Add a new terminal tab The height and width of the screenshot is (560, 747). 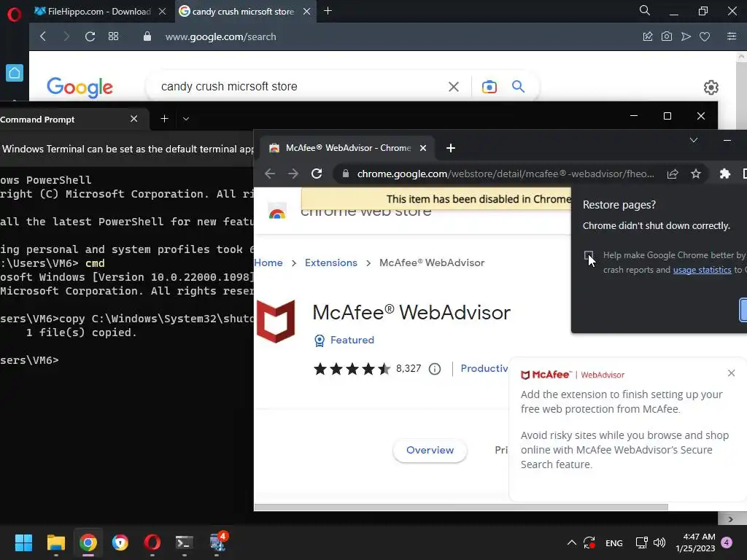pos(164,119)
